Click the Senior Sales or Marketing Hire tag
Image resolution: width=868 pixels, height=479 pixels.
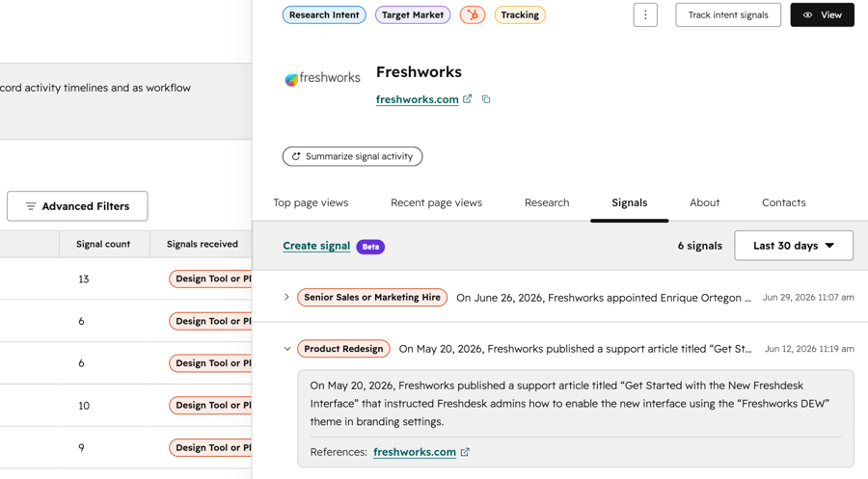pyautogui.click(x=372, y=297)
